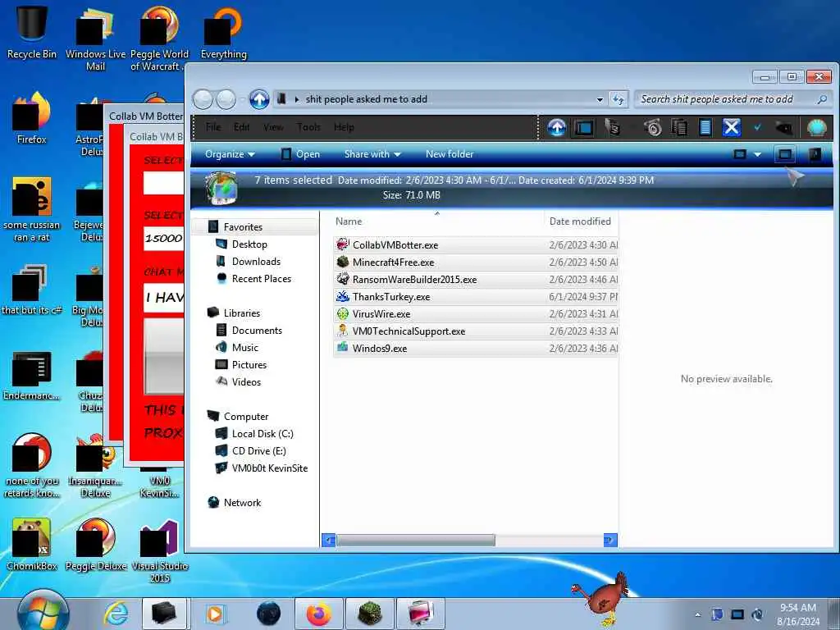840x630 pixels.
Task: Select VM0TechnicalSupport.exe file
Action: point(475,331)
